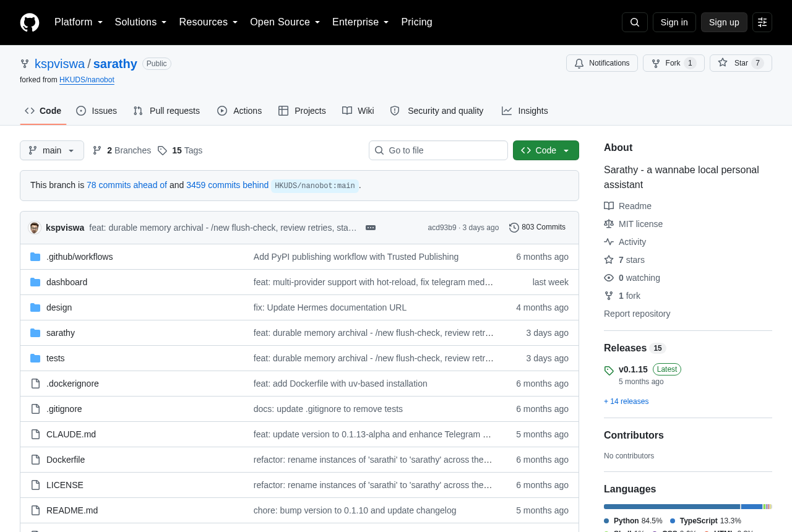Screen dimensions: 792x532
Task: Open the sarathy repository name link
Action: 115,64
